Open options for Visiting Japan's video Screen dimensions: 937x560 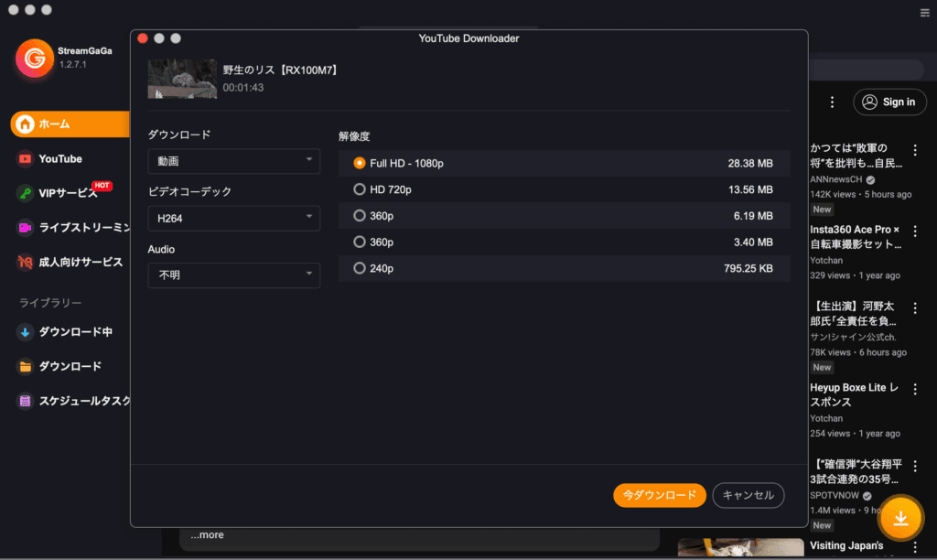915,547
